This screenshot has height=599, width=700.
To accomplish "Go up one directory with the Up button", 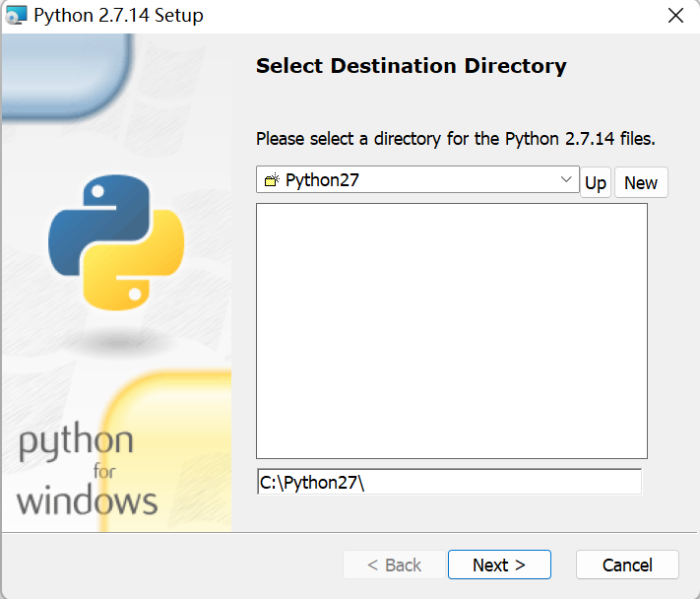I will 596,182.
